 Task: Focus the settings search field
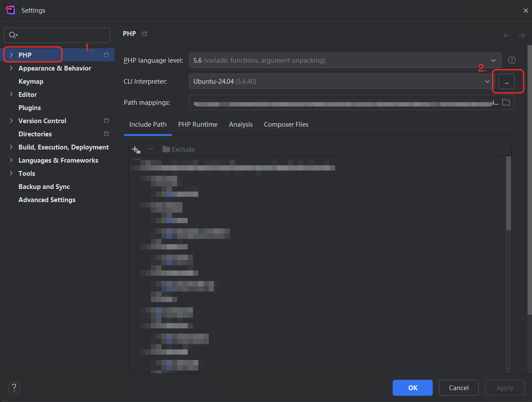(x=57, y=35)
